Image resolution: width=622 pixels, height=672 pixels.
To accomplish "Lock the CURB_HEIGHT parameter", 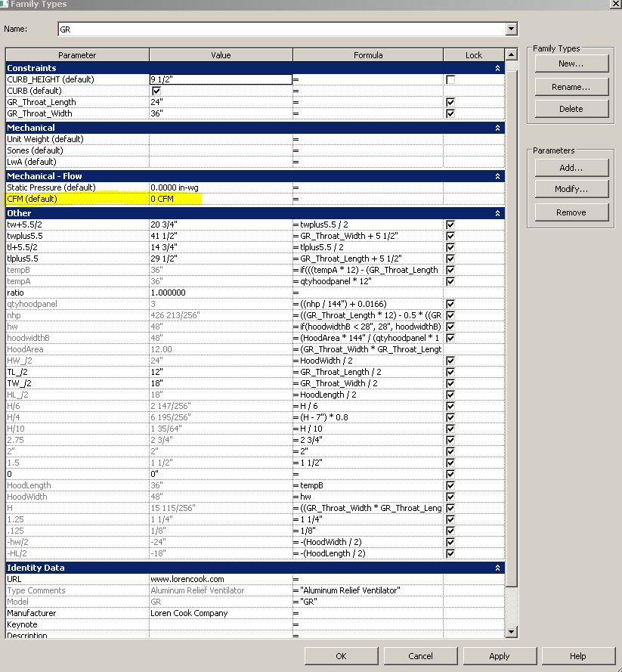I will 450,79.
